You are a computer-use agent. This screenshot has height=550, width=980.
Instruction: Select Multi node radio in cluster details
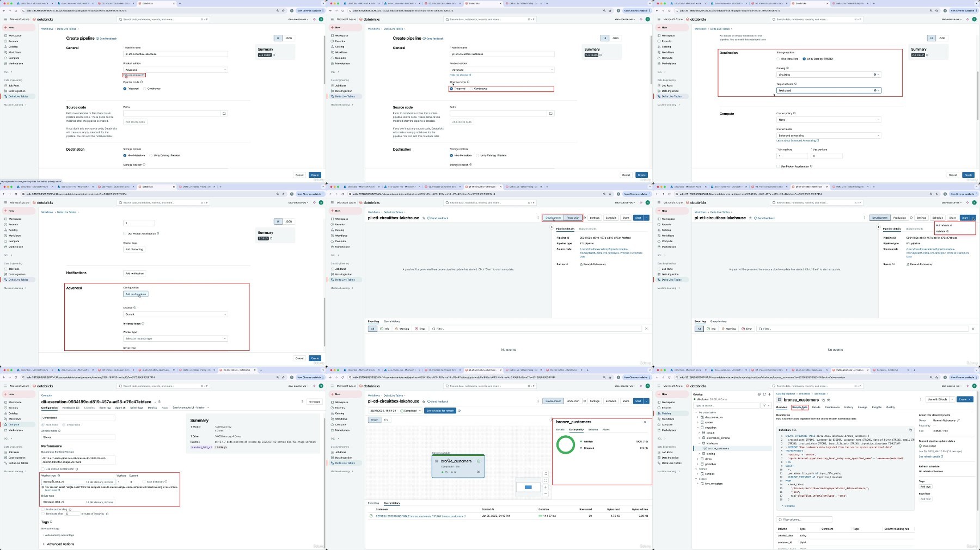[43, 425]
